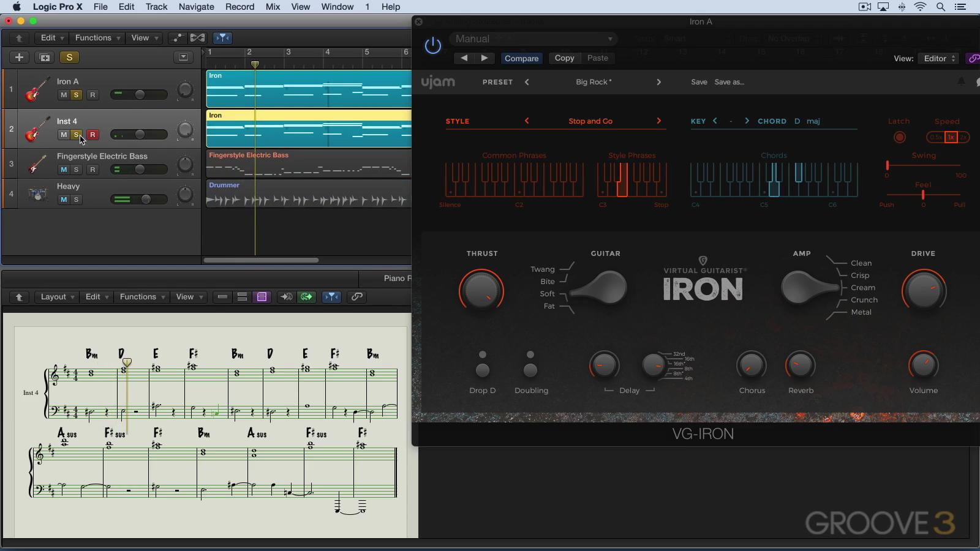980x551 pixels.
Task: Open the Edit menu in the tracks area
Action: [52, 38]
